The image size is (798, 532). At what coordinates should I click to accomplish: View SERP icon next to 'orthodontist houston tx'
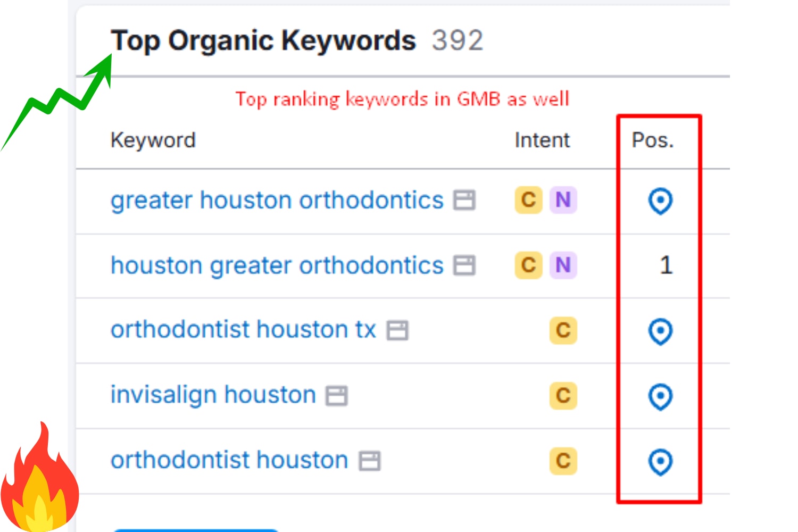pyautogui.click(x=397, y=330)
